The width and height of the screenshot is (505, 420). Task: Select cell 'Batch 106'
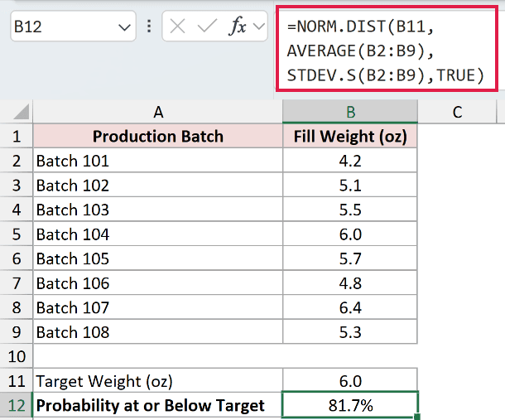tap(158, 283)
